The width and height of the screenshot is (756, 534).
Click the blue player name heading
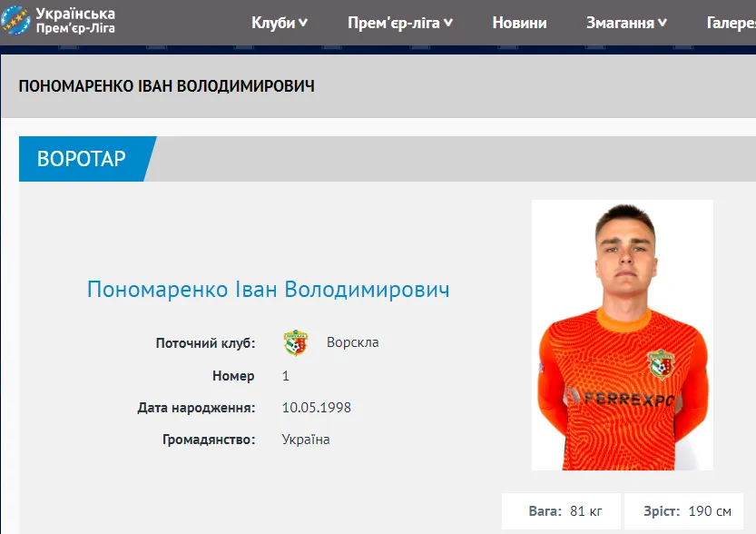[268, 290]
